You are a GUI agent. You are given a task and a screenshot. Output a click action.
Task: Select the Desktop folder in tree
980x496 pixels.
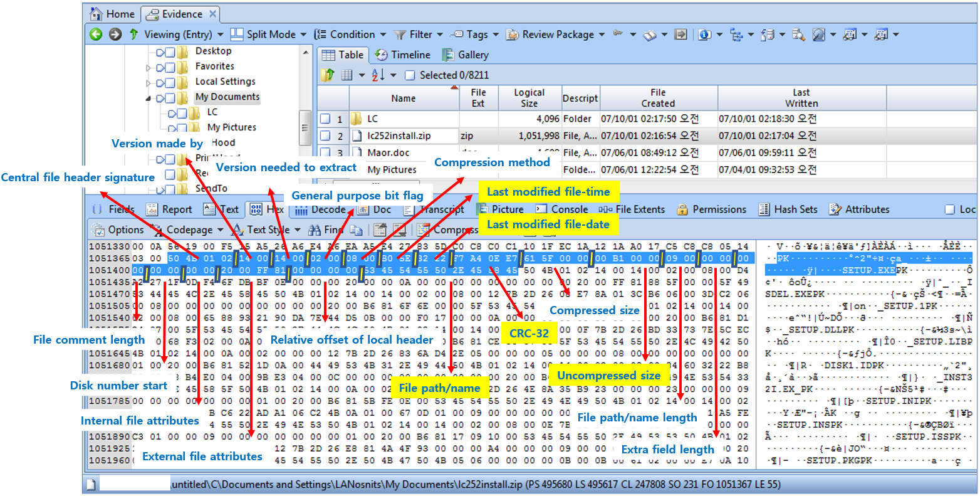click(213, 51)
